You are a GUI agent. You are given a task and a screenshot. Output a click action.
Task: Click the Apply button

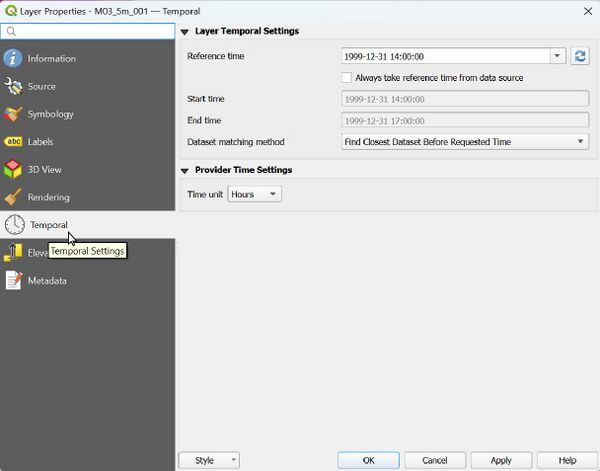click(501, 460)
